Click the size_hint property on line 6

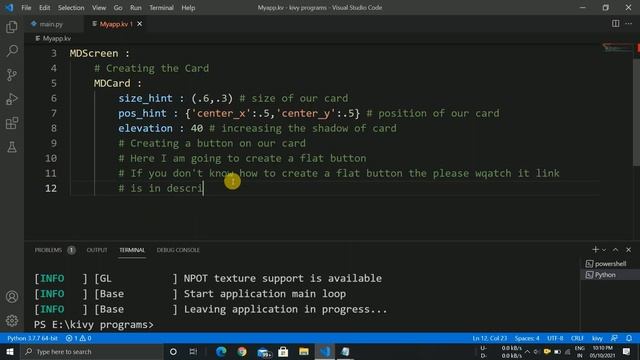[x=145, y=98]
